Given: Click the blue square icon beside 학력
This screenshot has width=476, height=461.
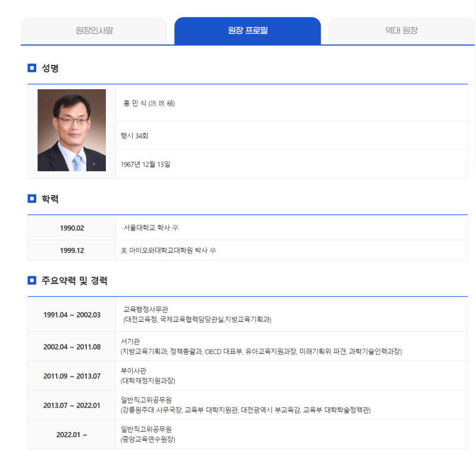Looking at the screenshot, I should tap(32, 199).
